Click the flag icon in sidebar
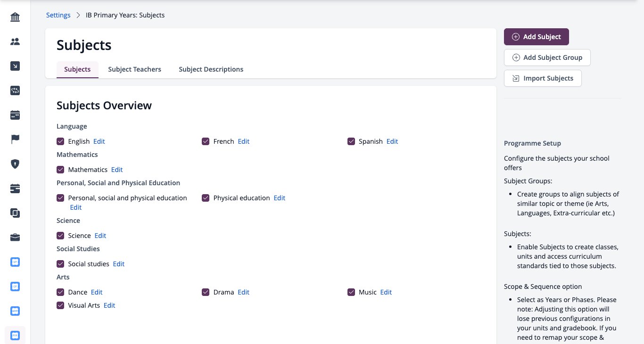Viewport: 644px width, 344px height. pos(15,139)
